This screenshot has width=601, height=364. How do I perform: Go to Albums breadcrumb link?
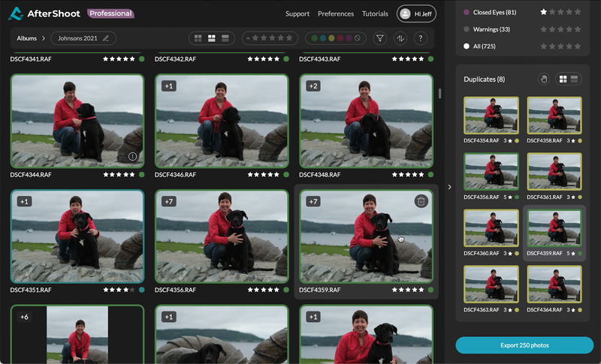[x=27, y=38]
